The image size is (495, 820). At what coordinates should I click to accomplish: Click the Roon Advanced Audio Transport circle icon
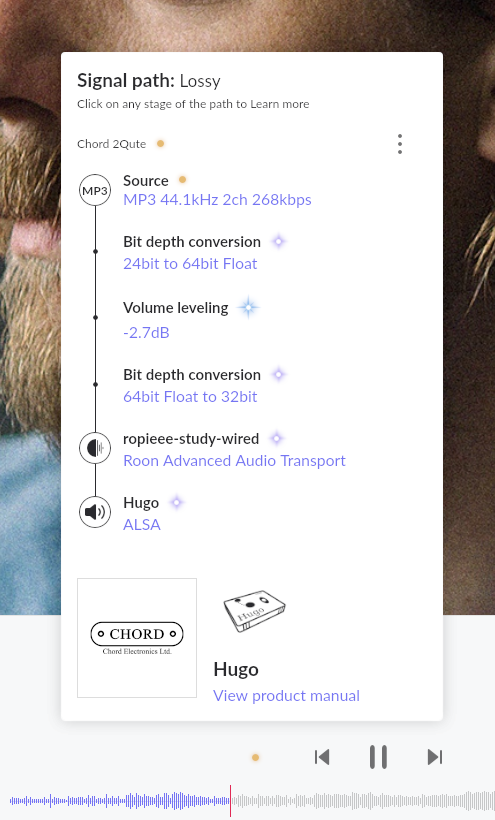(95, 448)
